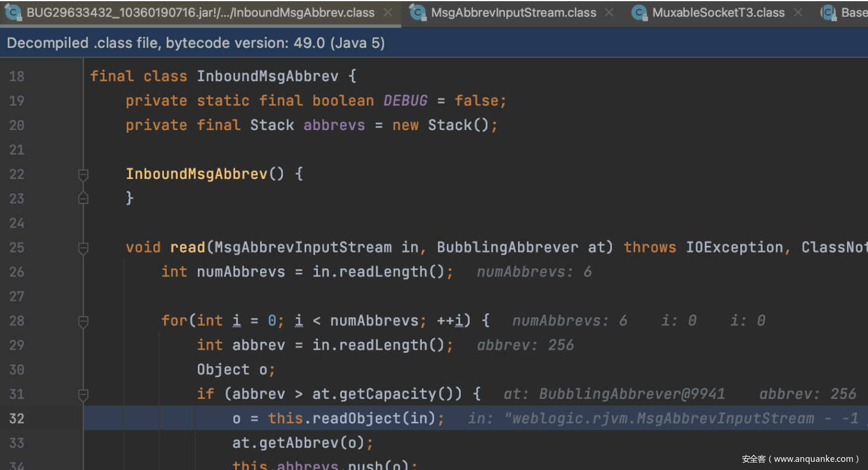868x470 pixels.
Task: Click the fold end marker on line 23
Action: tap(83, 199)
